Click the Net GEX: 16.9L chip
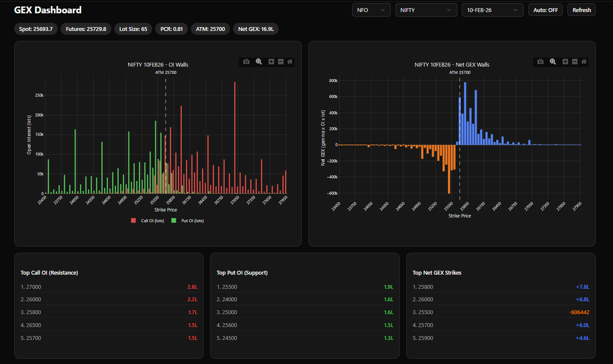 click(x=256, y=29)
